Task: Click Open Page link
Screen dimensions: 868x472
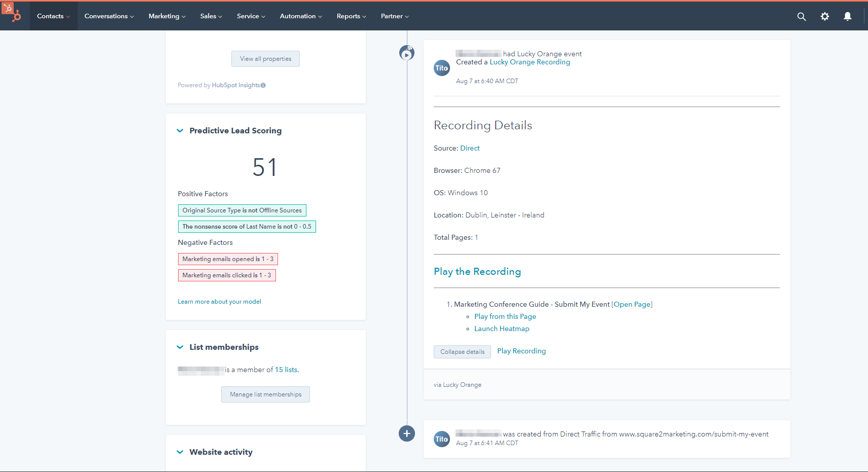Action: (x=632, y=304)
